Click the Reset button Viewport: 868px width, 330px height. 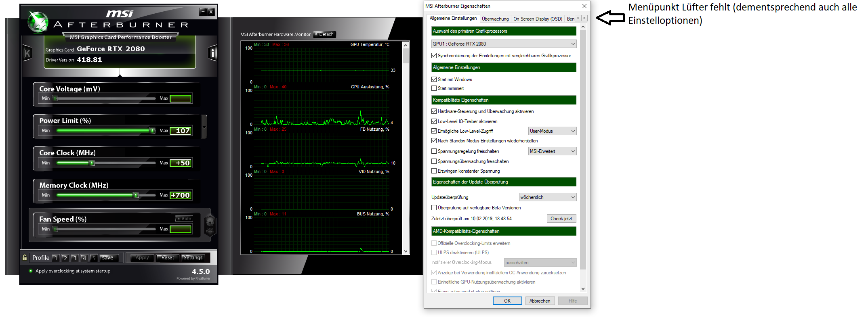click(168, 258)
